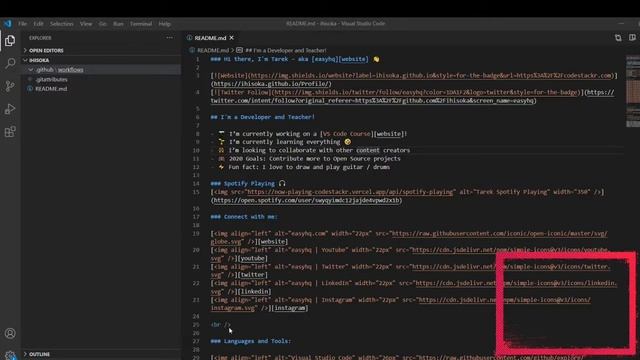Open the Extensions view

[x=10, y=132]
